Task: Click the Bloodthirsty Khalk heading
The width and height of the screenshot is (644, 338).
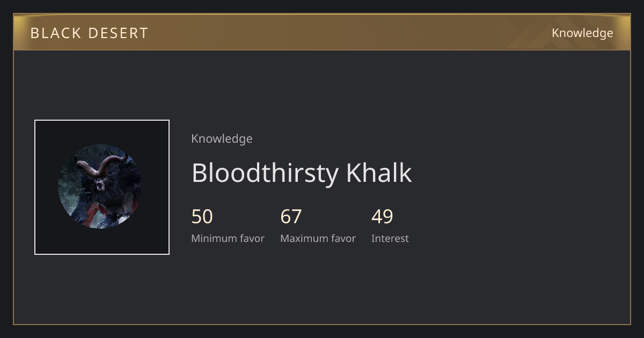Action: (x=302, y=173)
